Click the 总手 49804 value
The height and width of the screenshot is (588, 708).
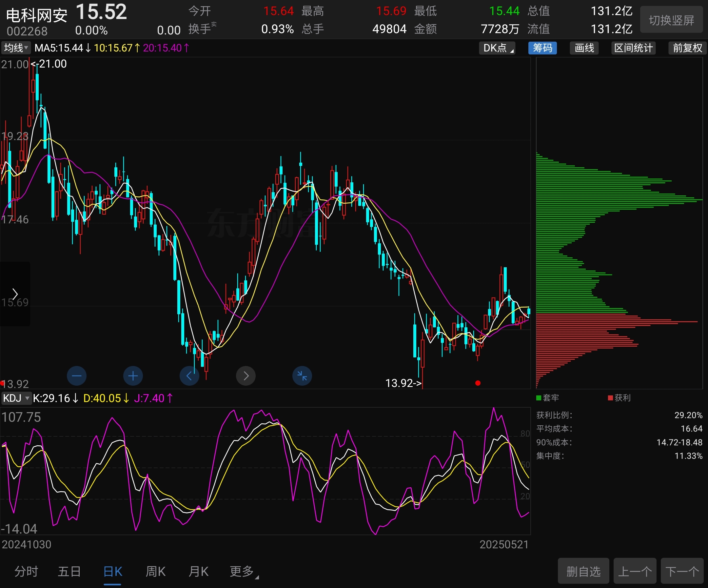point(389,29)
